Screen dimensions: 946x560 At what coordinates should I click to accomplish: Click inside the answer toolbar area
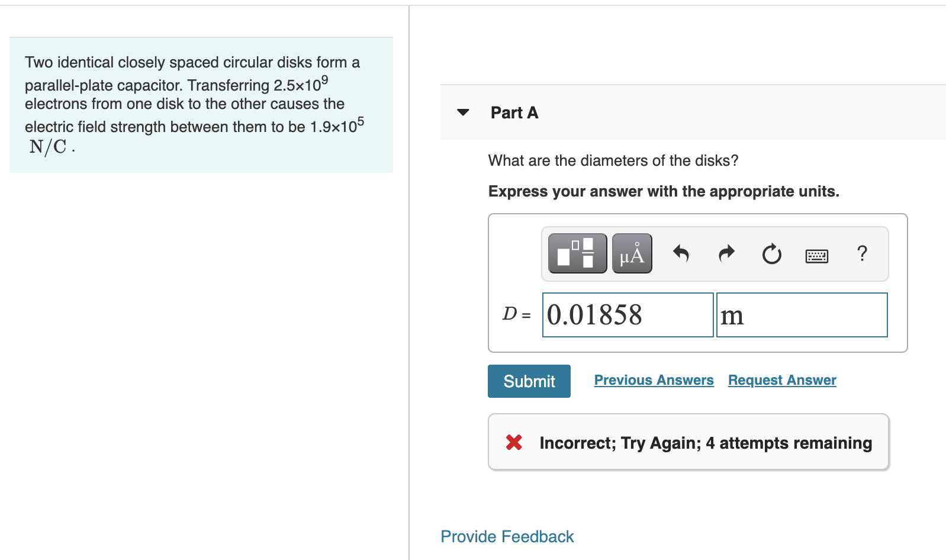pyautogui.click(x=715, y=253)
